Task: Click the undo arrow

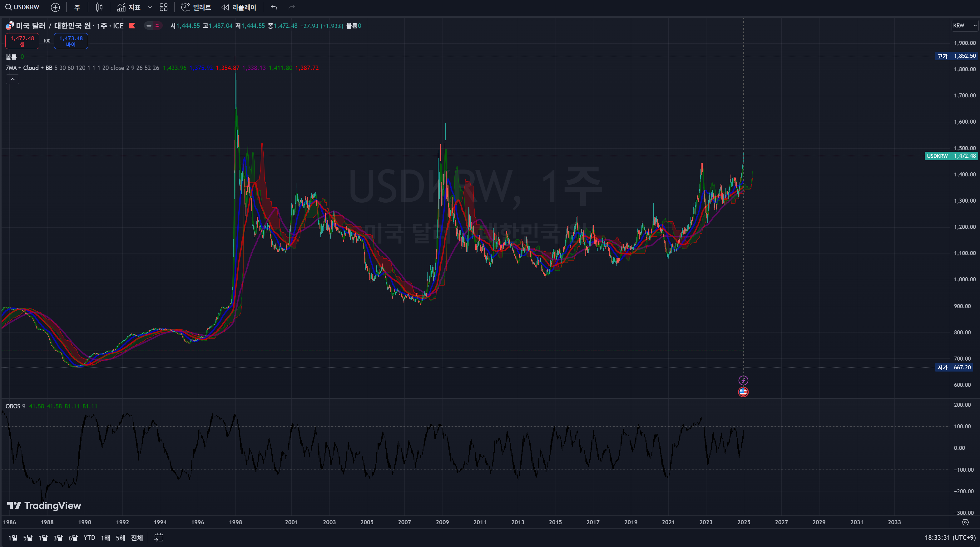Action: click(274, 7)
